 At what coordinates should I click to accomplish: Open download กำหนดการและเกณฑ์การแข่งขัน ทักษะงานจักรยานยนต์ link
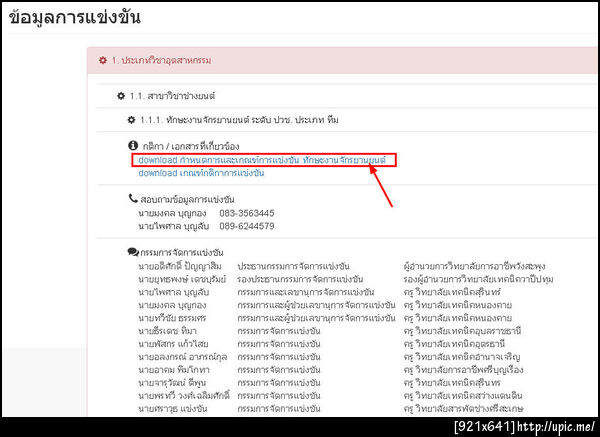point(262,160)
